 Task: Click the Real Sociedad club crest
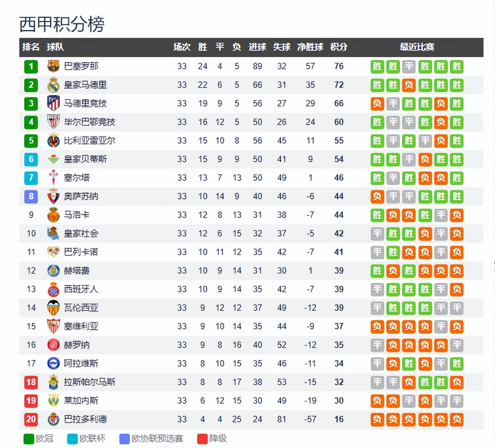click(53, 233)
